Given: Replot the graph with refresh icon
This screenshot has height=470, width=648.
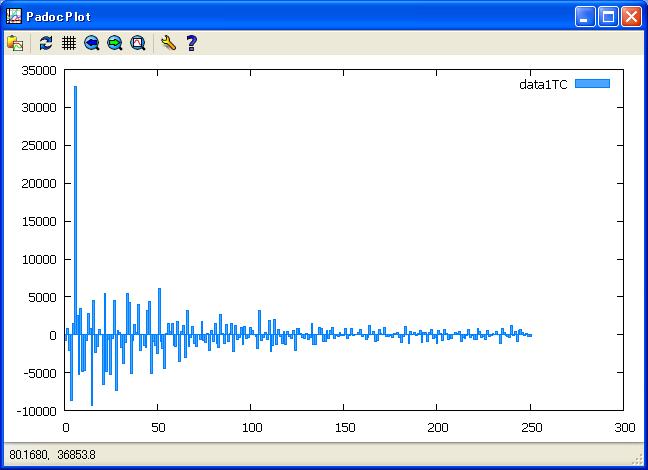Looking at the screenshot, I should click(x=46, y=43).
